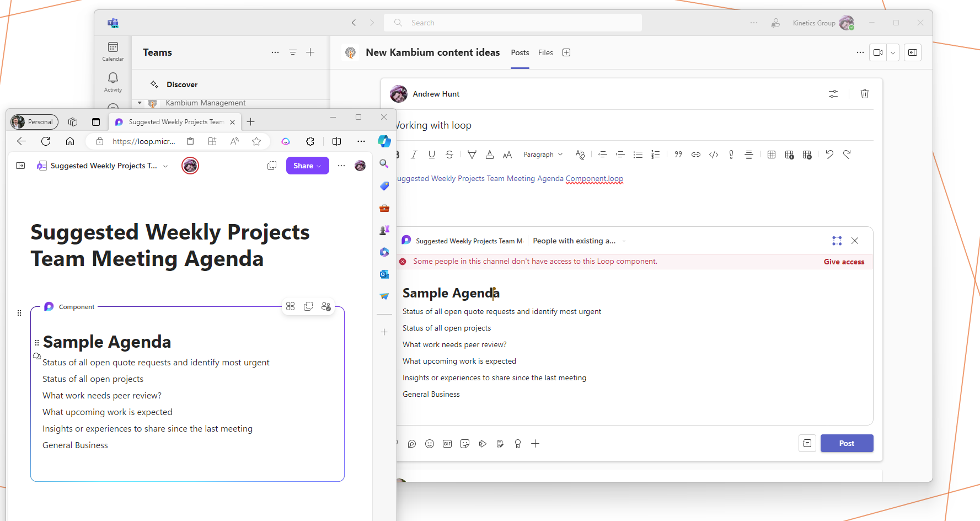The width and height of the screenshot is (980, 521).
Task: Click the font color icon
Action: click(x=490, y=155)
